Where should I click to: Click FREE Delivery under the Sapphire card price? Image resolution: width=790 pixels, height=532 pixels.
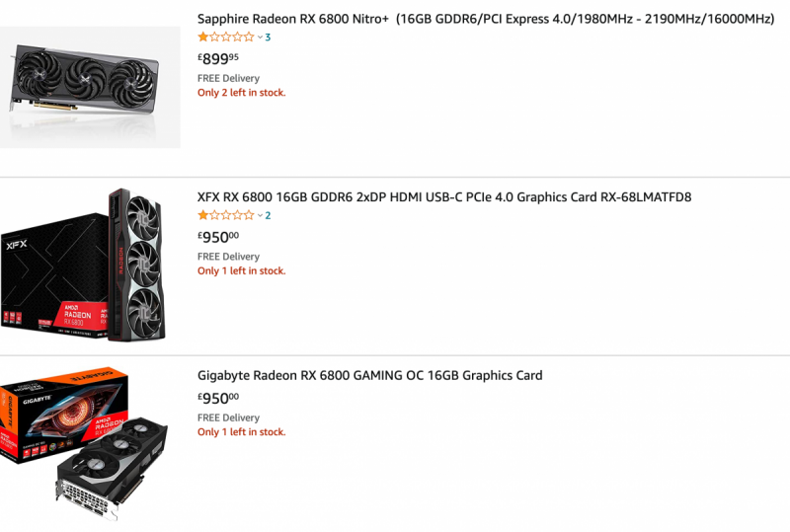point(228,78)
